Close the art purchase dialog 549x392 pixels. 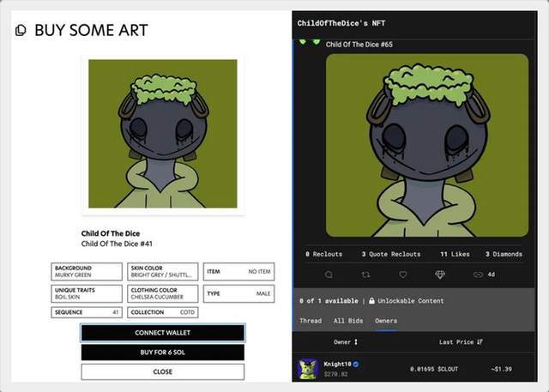(163, 371)
